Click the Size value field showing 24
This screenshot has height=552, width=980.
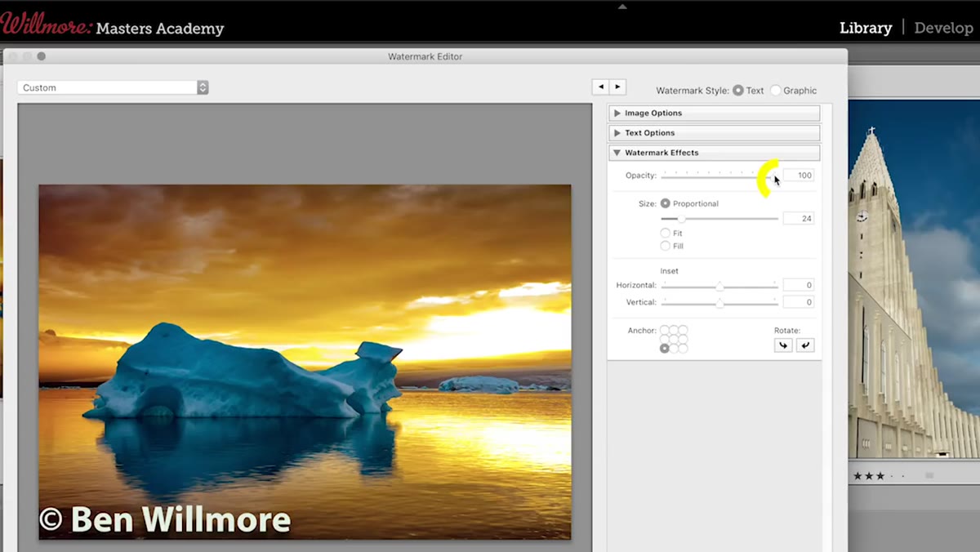point(799,219)
